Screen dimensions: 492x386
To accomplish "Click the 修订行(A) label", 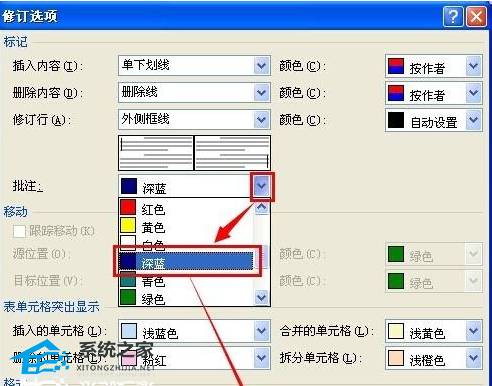I will tap(42, 119).
